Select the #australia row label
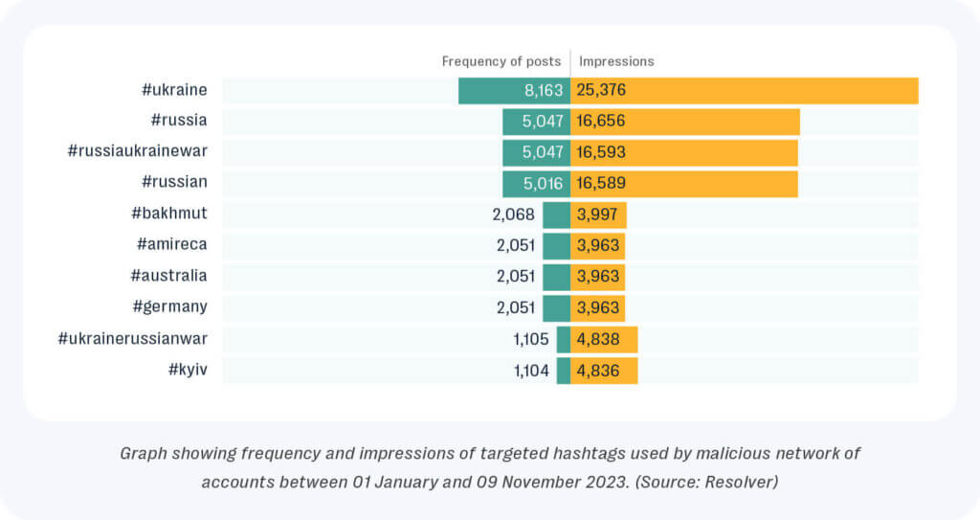Image resolution: width=980 pixels, height=520 pixels. pos(168,276)
